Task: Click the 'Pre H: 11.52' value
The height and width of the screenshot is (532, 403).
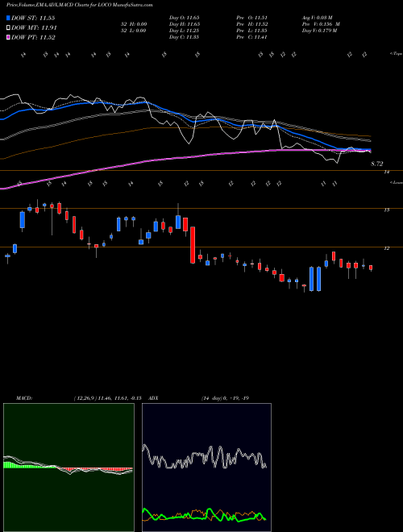Action: coord(252,24)
